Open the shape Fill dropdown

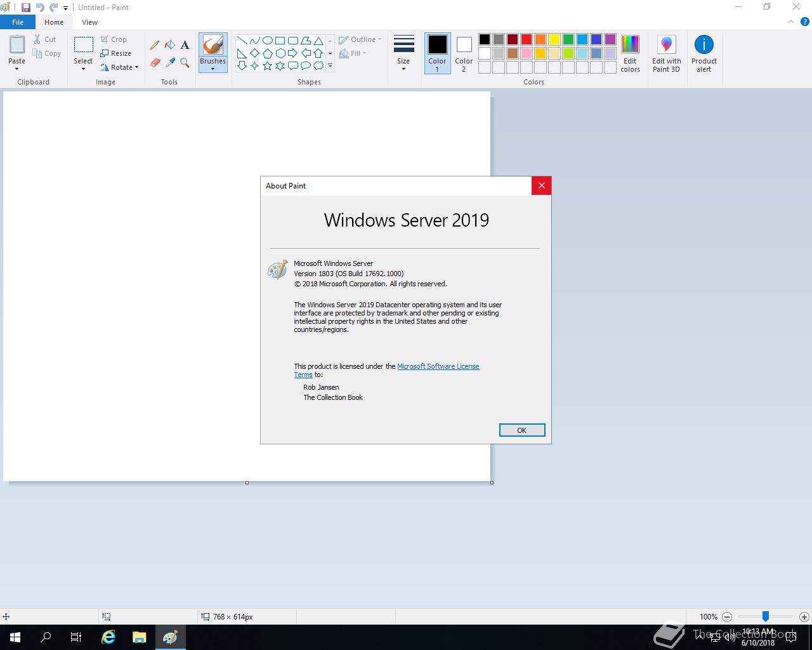pos(353,53)
